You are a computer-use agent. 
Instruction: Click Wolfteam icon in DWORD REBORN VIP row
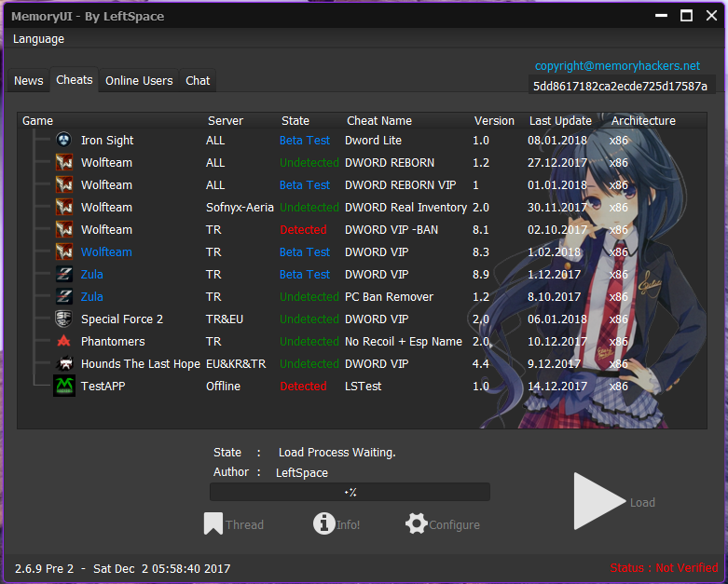coord(64,184)
